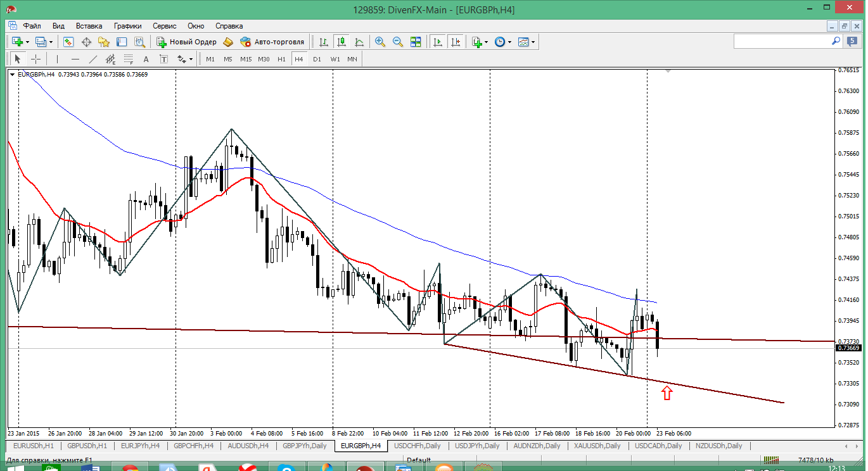Zoom out on the chart
Image resolution: width=868 pixels, height=471 pixels.
click(398, 42)
